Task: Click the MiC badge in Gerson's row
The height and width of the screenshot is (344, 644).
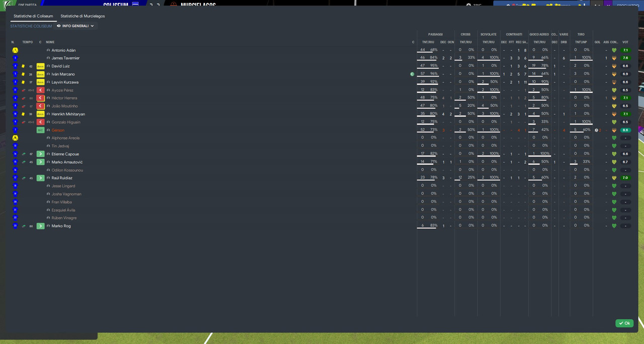Action: (x=40, y=130)
